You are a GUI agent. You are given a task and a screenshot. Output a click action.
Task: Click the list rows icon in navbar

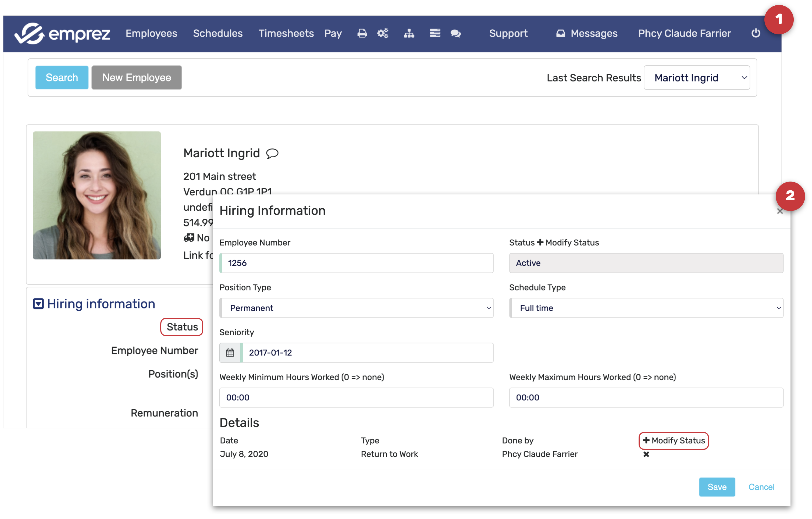click(x=435, y=33)
